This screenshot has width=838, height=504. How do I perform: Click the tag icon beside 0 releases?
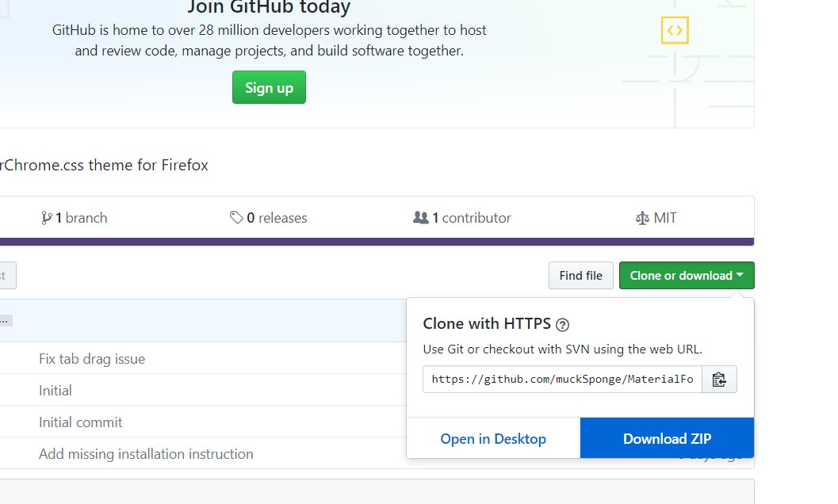(236, 217)
